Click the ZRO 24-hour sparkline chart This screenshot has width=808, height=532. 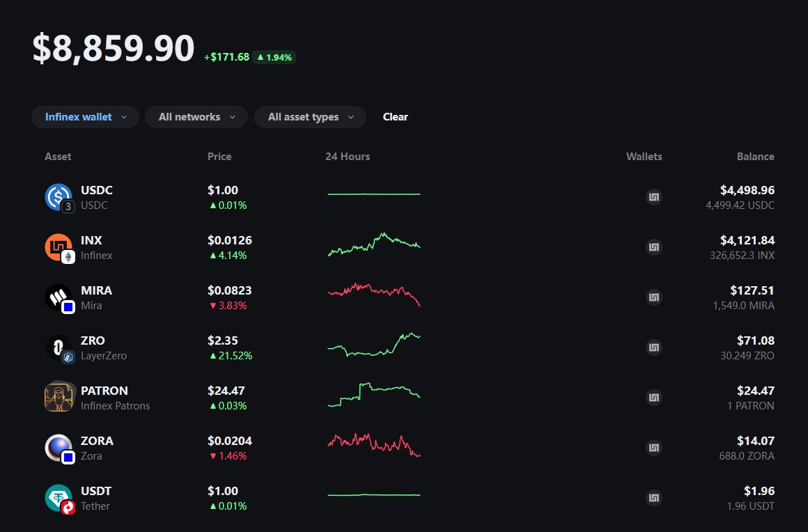(374, 345)
